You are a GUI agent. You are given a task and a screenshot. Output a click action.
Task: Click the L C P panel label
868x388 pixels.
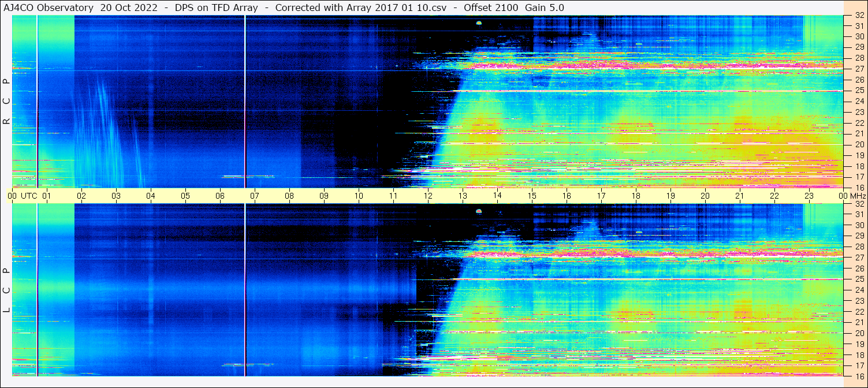pos(6,290)
